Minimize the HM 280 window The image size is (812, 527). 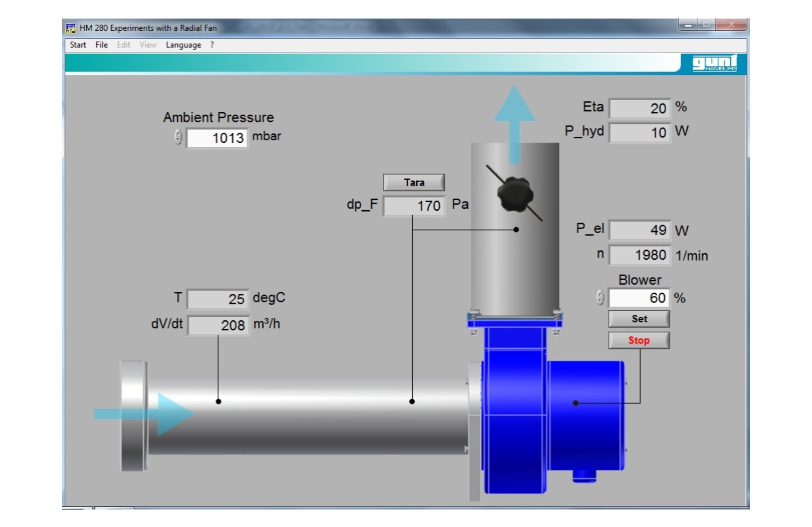click(688, 24)
